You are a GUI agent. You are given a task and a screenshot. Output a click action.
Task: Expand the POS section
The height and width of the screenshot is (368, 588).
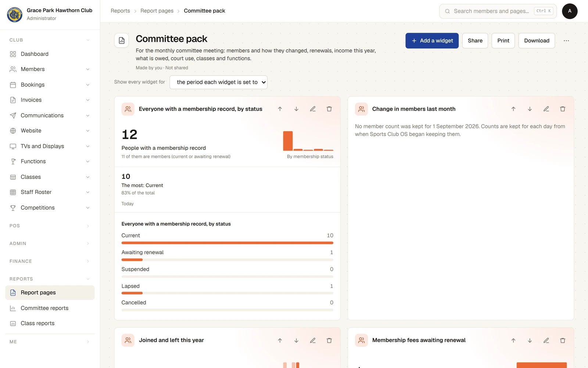(x=50, y=226)
